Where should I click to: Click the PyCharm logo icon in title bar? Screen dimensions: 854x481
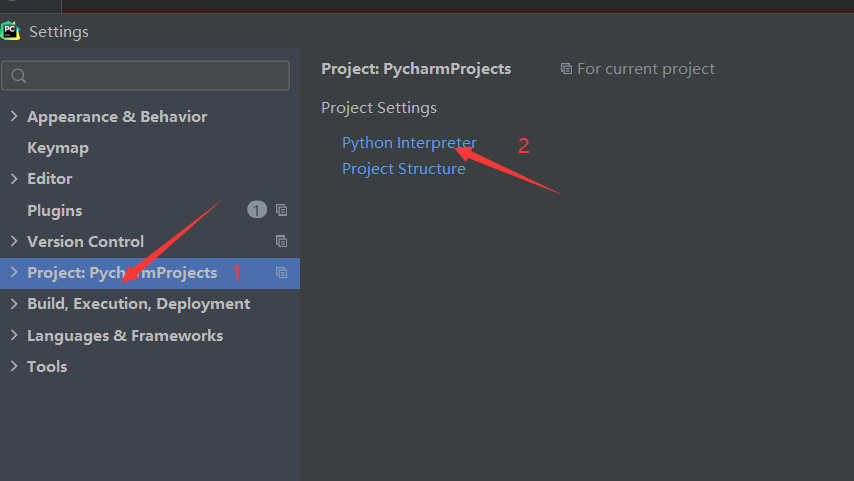10,31
